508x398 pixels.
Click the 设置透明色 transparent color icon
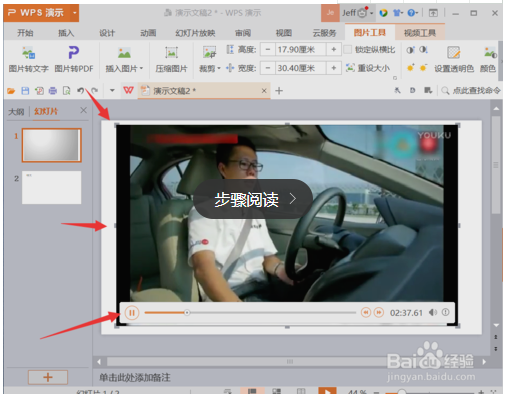(453, 53)
